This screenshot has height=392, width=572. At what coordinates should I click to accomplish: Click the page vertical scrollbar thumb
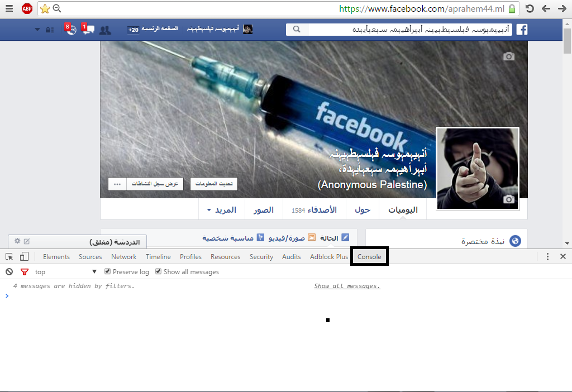point(567,41)
